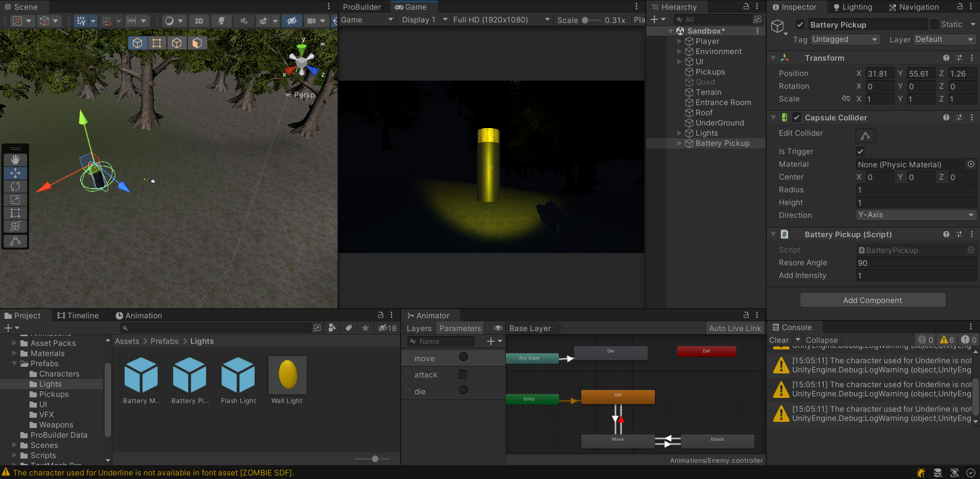Image resolution: width=980 pixels, height=479 pixels.
Task: Toggle Scene audio mute button
Action: (244, 21)
